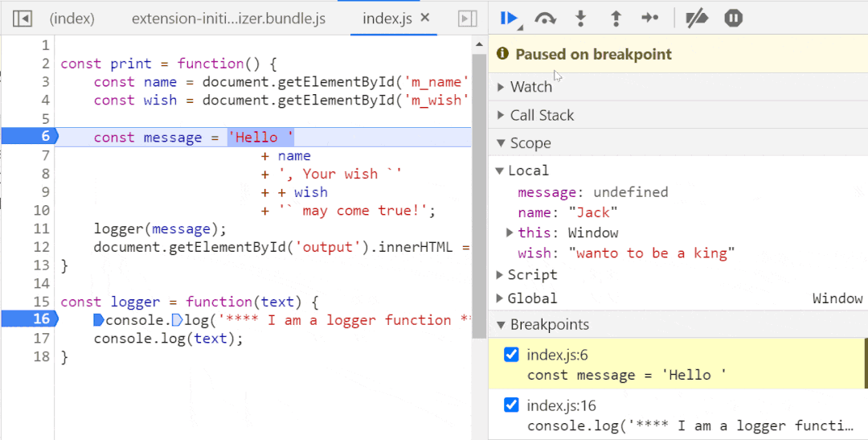
Task: Show the navigator pane icon
Action: (x=23, y=19)
